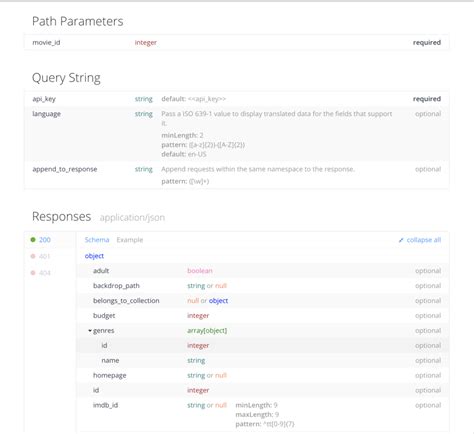Switch to the Example tab
474x434 pixels.
point(130,240)
